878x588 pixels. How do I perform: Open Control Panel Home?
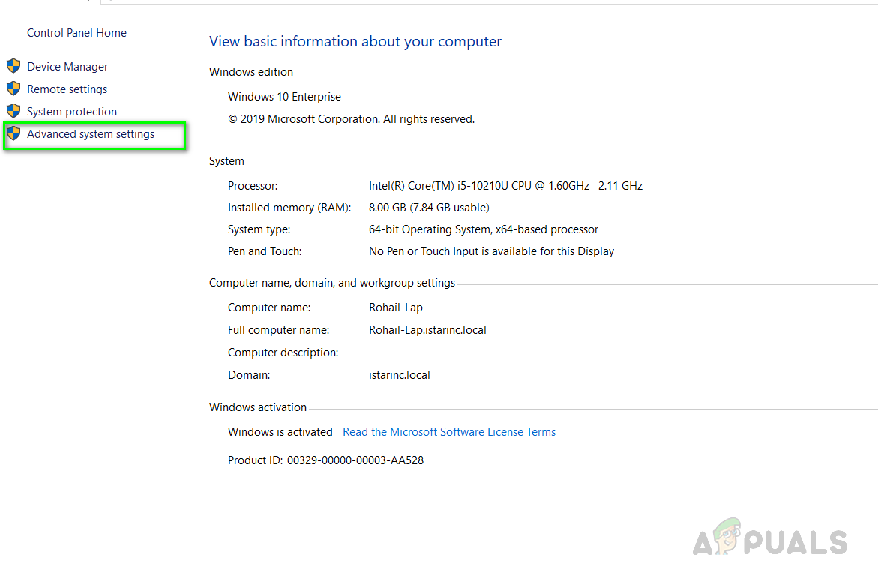click(x=76, y=33)
